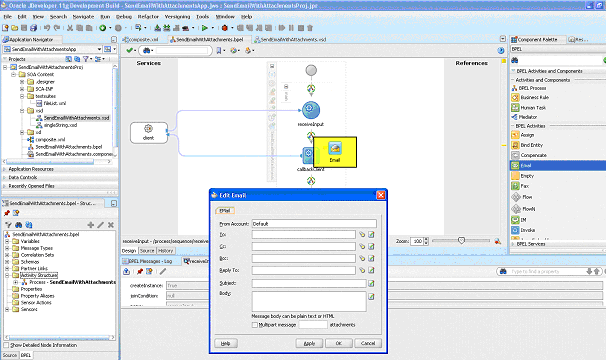The width and height of the screenshot is (606, 360).
Task: Collapse the SOA Content folder node
Action: (x=14, y=74)
